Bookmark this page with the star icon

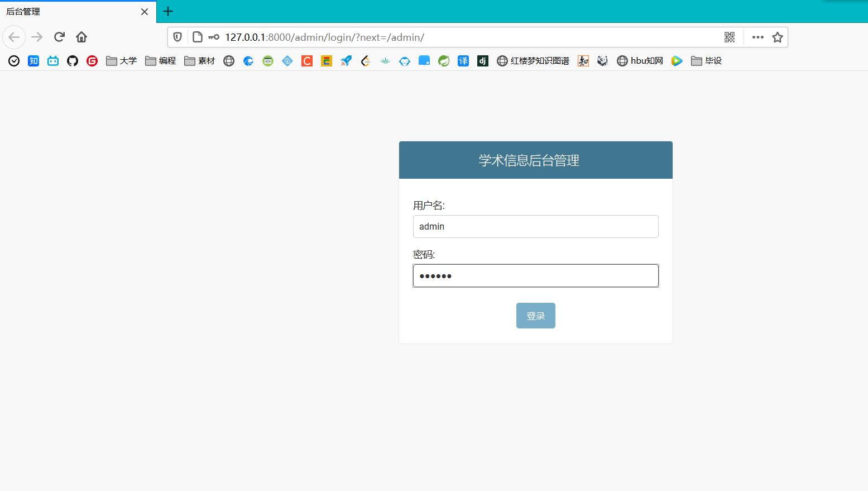[778, 37]
